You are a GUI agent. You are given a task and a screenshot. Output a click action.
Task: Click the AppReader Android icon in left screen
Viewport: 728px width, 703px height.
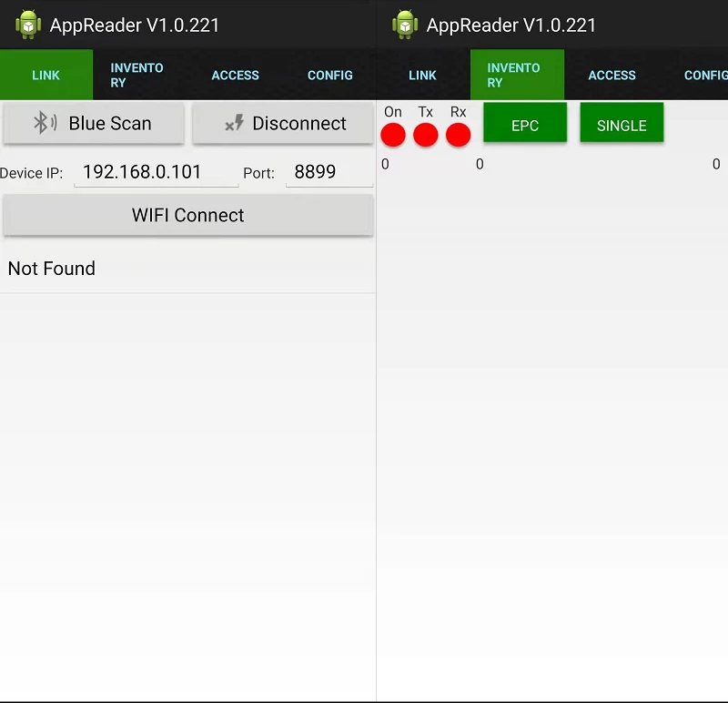point(28,25)
